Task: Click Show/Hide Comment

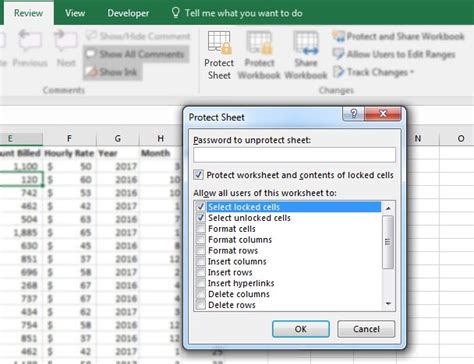Action: [x=138, y=36]
